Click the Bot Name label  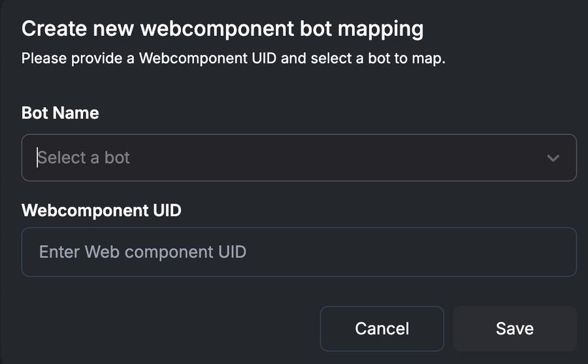click(60, 113)
